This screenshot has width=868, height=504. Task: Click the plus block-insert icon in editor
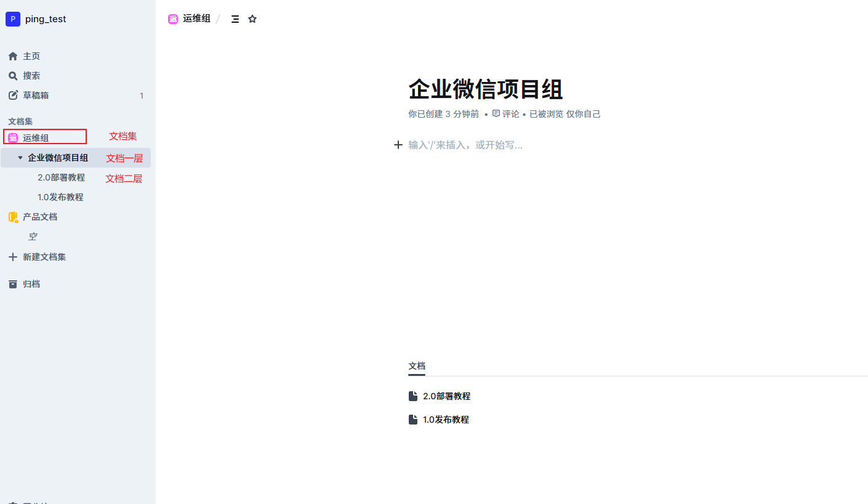pos(398,145)
